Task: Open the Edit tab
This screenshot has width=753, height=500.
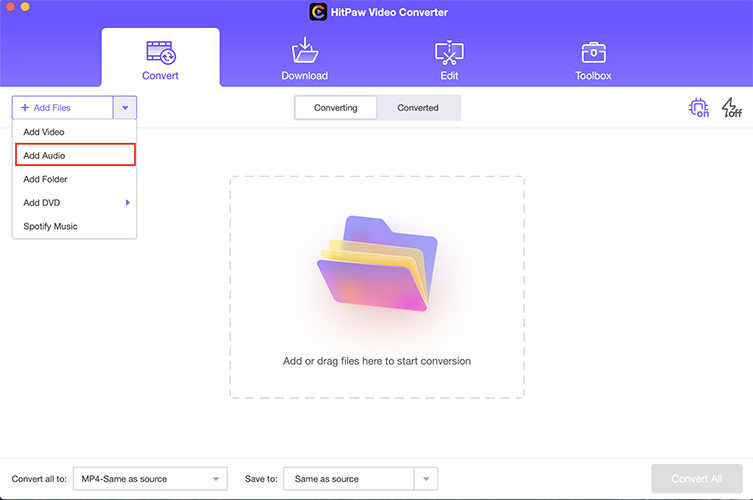Action: coord(449,60)
